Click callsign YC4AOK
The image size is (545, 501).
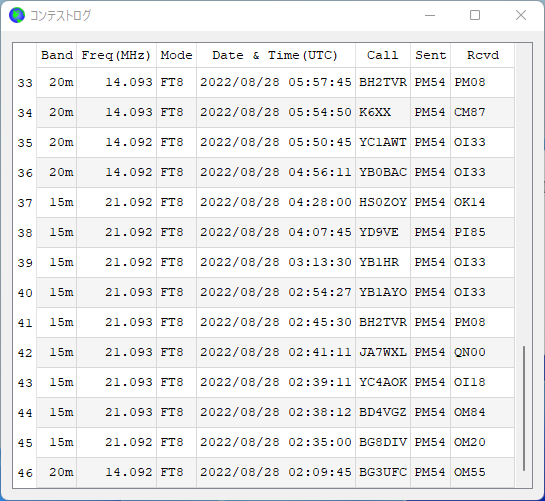[x=383, y=382]
